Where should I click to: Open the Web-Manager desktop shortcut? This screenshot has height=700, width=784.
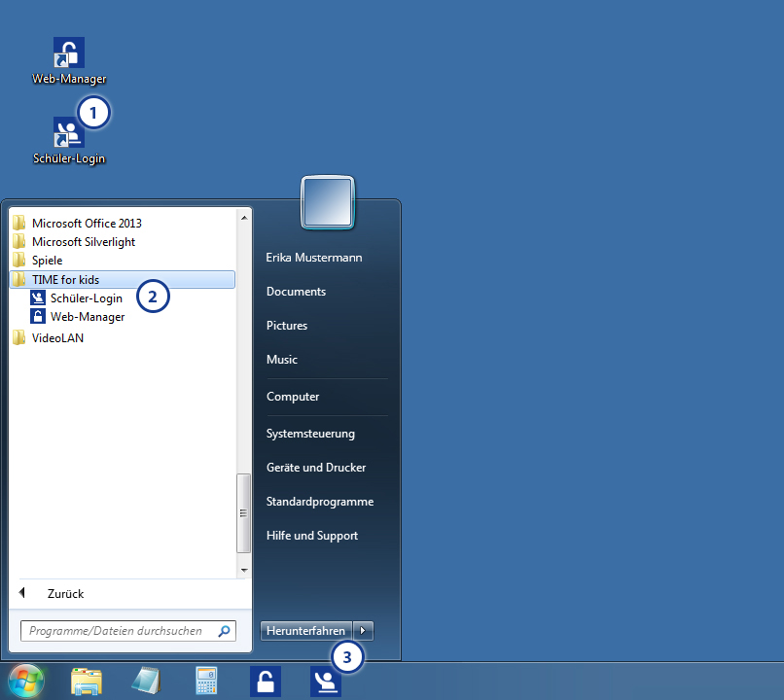point(69,60)
